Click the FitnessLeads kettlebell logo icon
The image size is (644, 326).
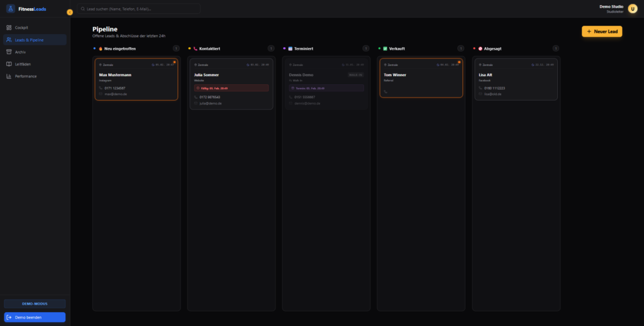[x=9, y=9]
